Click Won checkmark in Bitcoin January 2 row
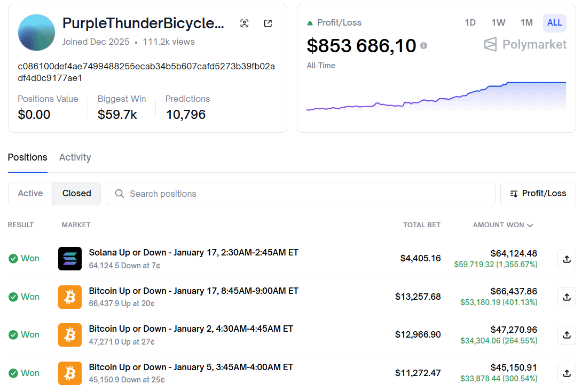Viewport: 582px width, 392px height. pyautogui.click(x=13, y=335)
